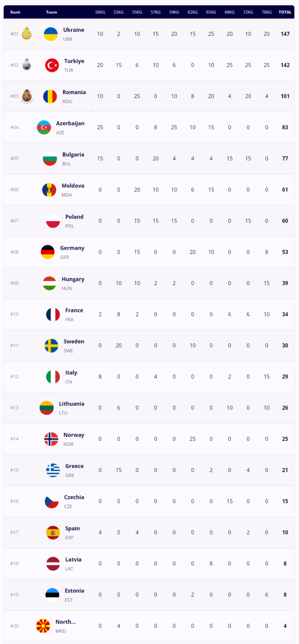This screenshot has width=299, height=644.
Task: Click the Sweden flag icon
Action: [x=51, y=346]
